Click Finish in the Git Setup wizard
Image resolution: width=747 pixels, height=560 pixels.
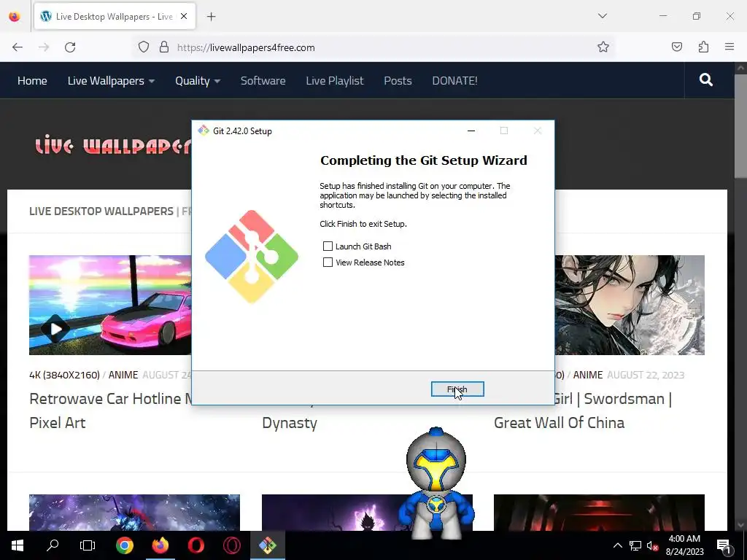click(457, 389)
